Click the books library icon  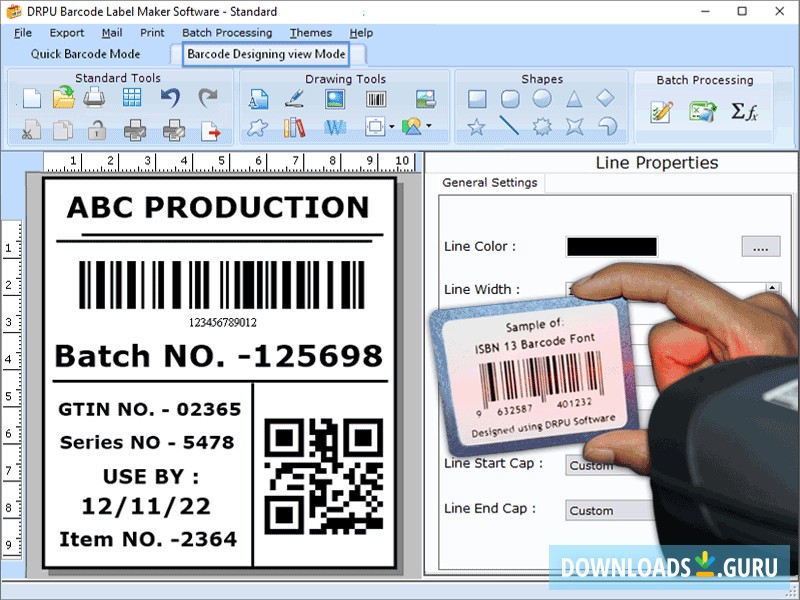(294, 128)
